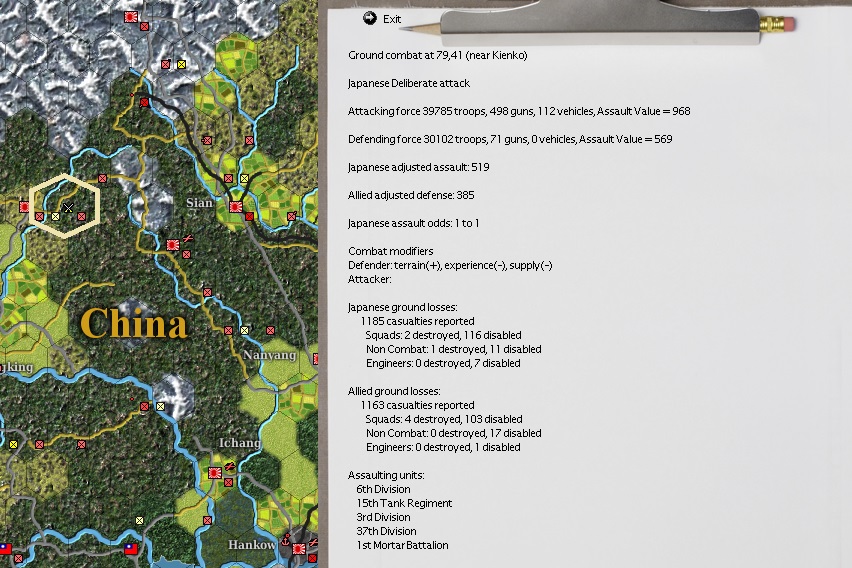
Task: Click the crossed swords combat marker
Action: pyautogui.click(x=68, y=207)
